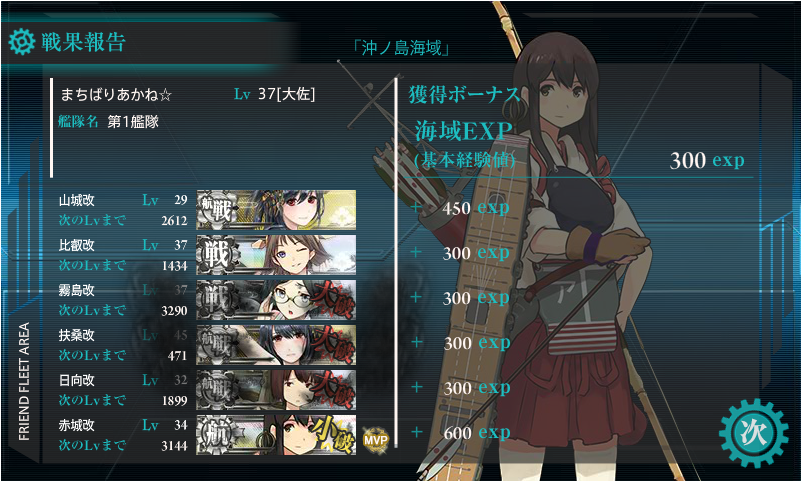Viewport: 804px width, 482px height.
Task: Click the 航戦 emblem on 山城改 banner
Action: 219,210
